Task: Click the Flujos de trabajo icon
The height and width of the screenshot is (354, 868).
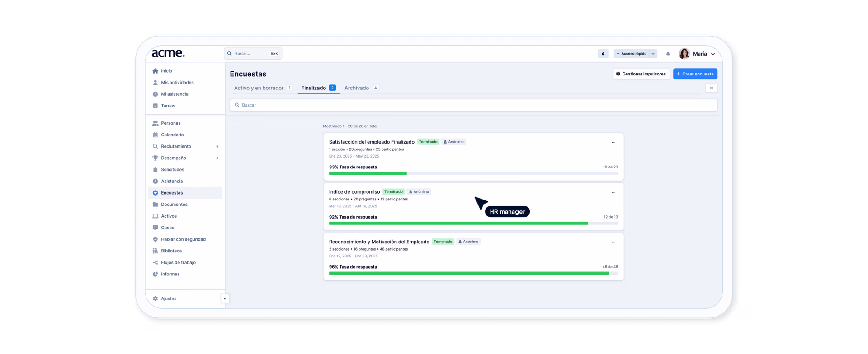Action: pos(155,262)
